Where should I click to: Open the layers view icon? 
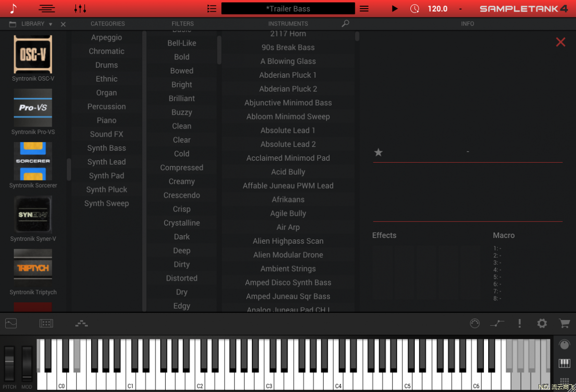[x=47, y=9]
